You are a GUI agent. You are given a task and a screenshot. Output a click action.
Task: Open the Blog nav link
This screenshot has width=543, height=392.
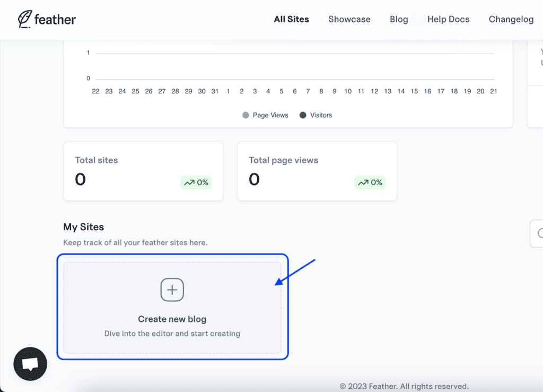click(399, 19)
